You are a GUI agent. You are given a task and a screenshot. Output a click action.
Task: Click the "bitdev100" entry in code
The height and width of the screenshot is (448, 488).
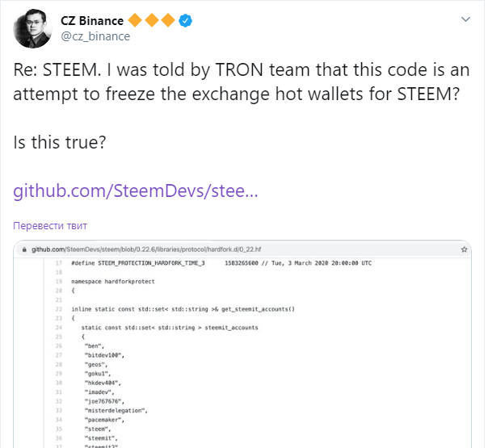pos(103,354)
